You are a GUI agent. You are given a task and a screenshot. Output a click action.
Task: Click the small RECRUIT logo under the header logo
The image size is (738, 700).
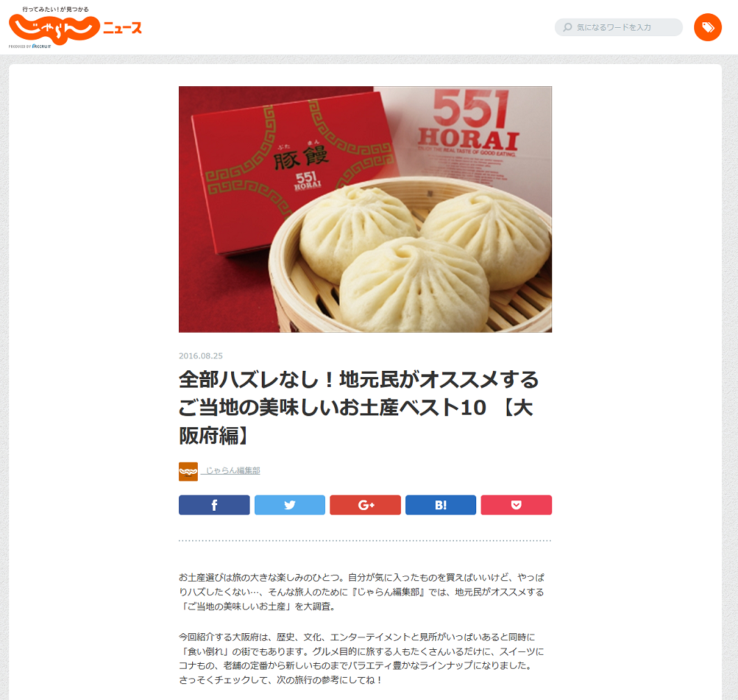41,47
